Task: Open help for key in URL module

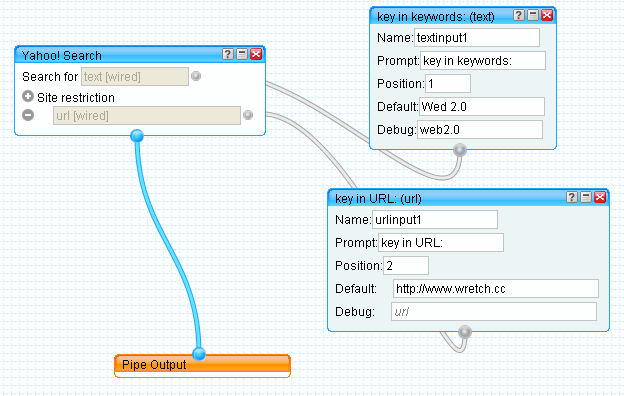Action: pyautogui.click(x=572, y=197)
